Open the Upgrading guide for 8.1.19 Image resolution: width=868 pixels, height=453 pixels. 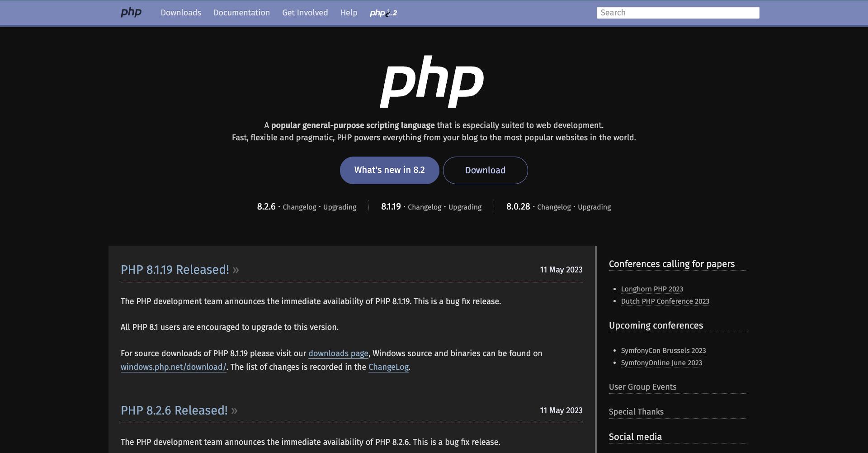(x=465, y=207)
